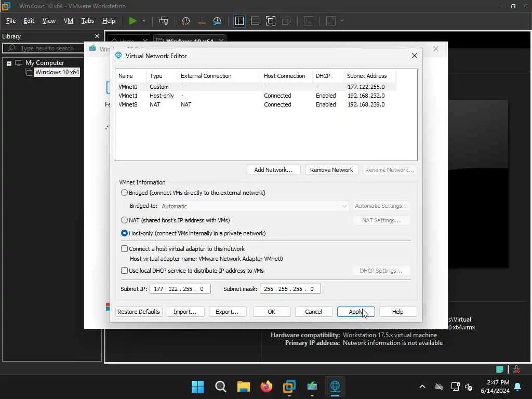Click VMware Workstation taskbar icon
This screenshot has height=399, width=532.
[289, 387]
